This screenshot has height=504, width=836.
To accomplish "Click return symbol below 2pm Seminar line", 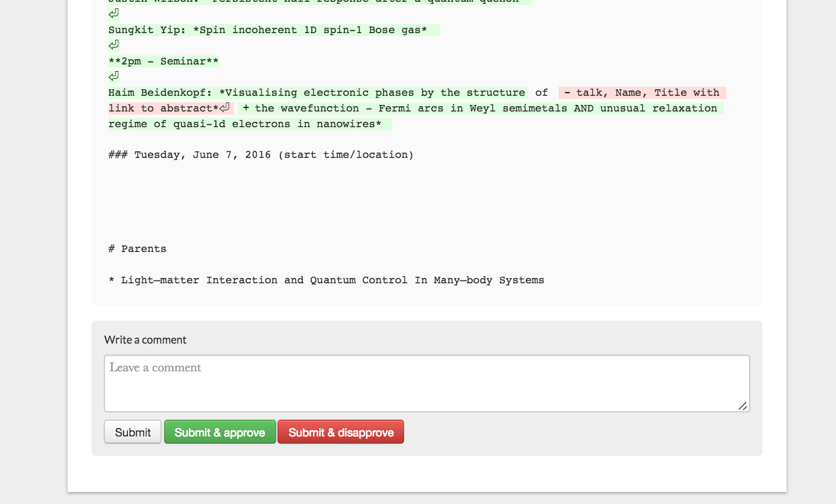I will coord(113,77).
